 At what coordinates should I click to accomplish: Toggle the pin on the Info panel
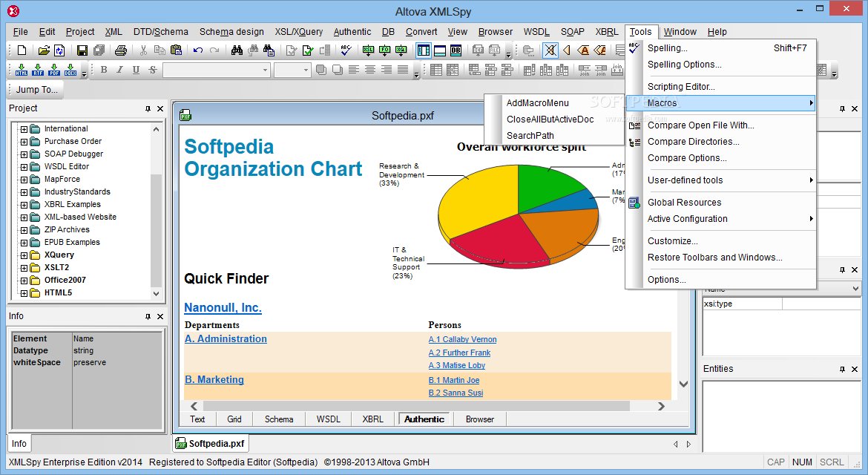tap(148, 317)
